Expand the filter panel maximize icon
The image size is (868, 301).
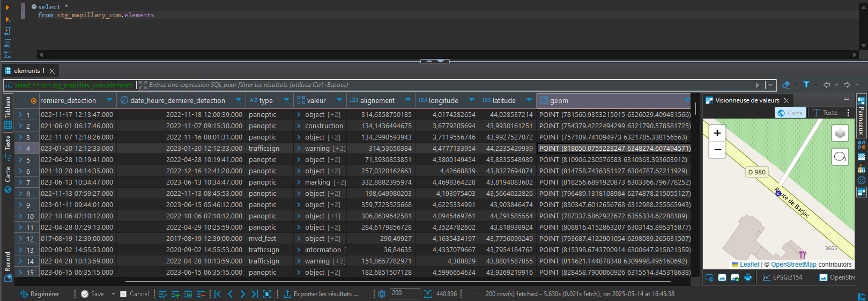coord(143,85)
